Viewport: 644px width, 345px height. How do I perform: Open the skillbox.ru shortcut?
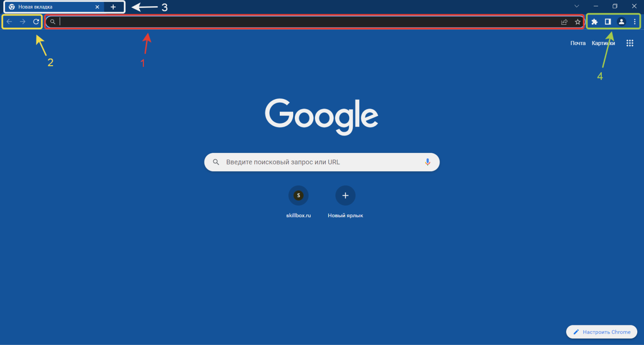point(298,202)
